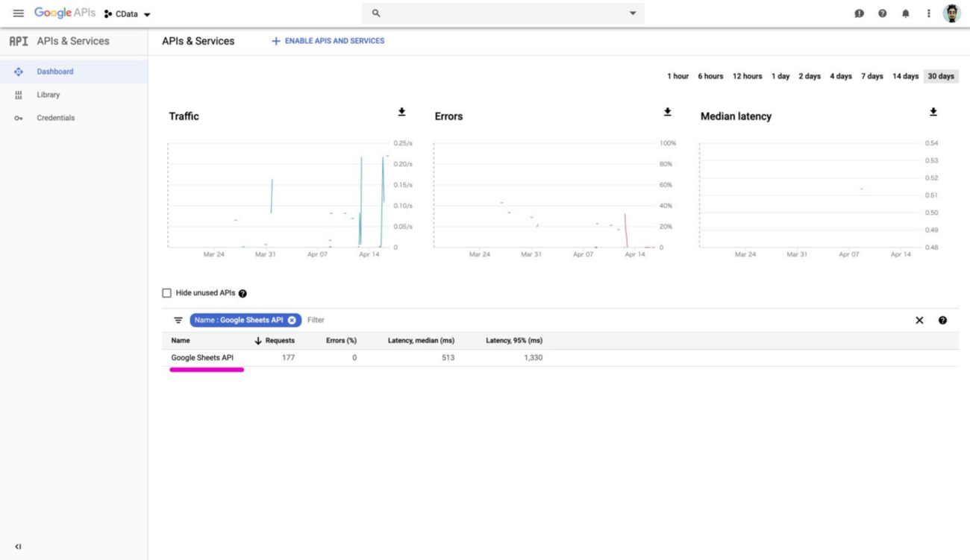Screen dimensions: 970x560
Task: Select the 7 days time range
Action: tap(872, 76)
